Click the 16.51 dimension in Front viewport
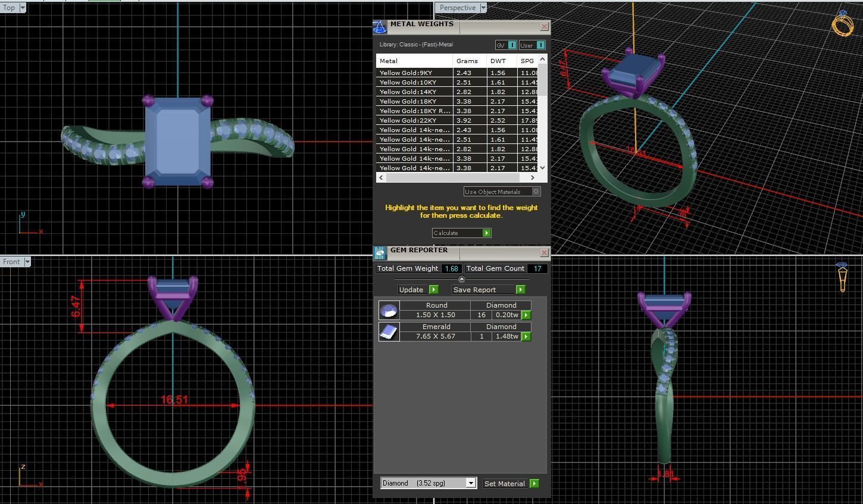The width and height of the screenshot is (863, 504). (174, 400)
